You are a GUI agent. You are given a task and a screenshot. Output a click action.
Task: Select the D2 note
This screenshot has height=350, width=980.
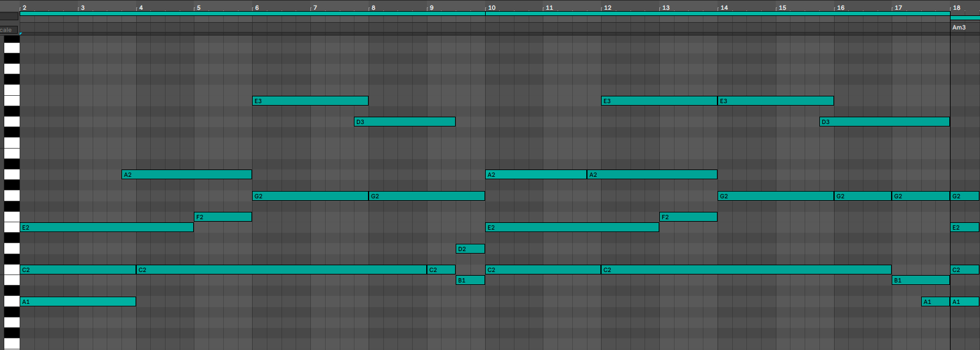[x=470, y=249]
